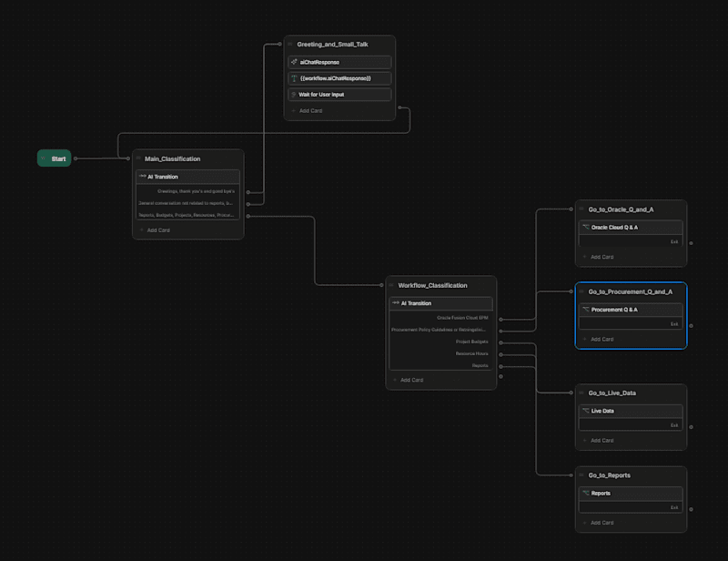Click the handle icon beside Main_Classification

point(138,158)
